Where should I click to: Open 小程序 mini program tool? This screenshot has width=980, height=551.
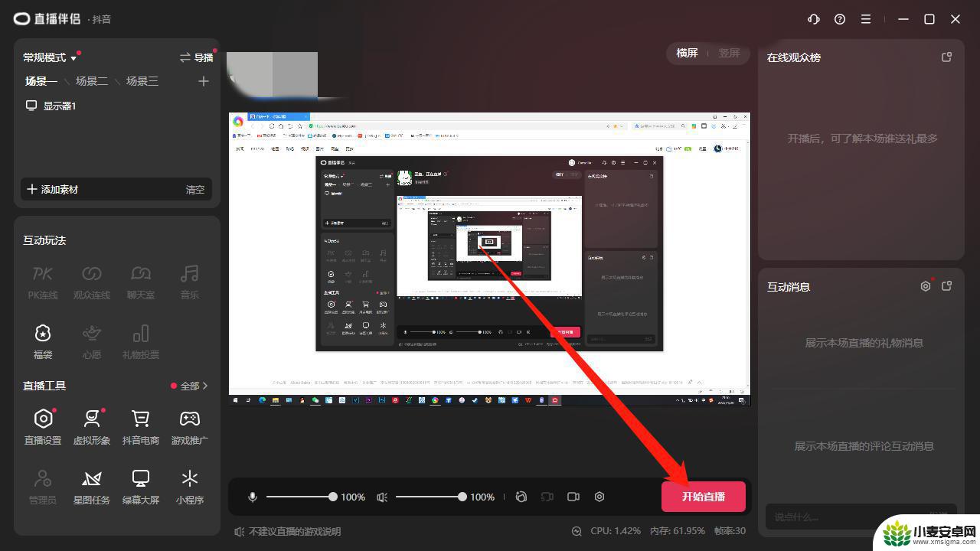click(190, 487)
